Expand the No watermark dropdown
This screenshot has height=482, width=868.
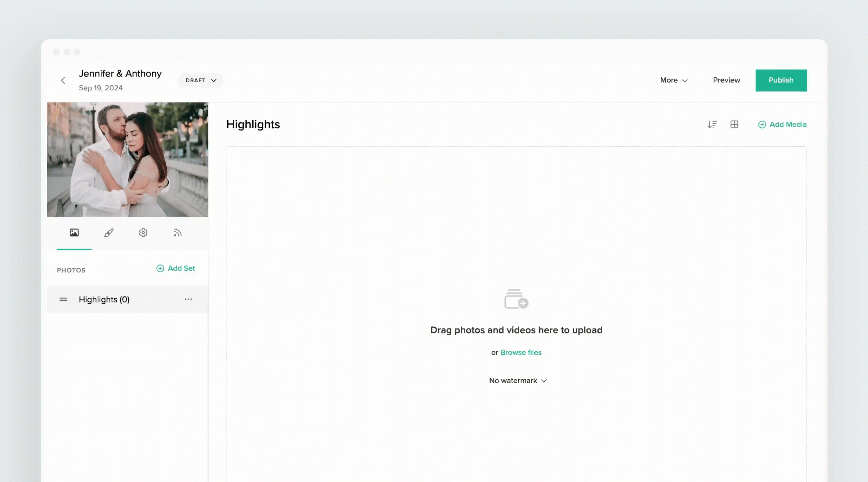coord(518,380)
